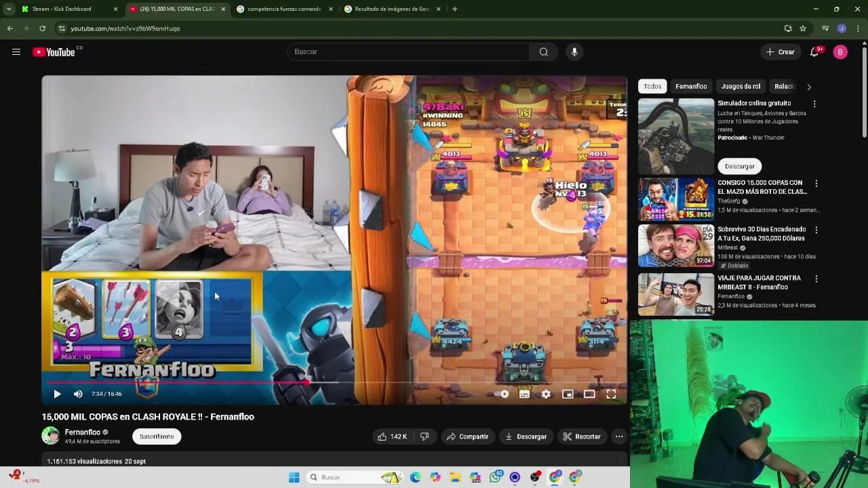The height and width of the screenshot is (488, 868).
Task: Open the tab search dropdown
Action: pyautogui.click(x=8, y=9)
